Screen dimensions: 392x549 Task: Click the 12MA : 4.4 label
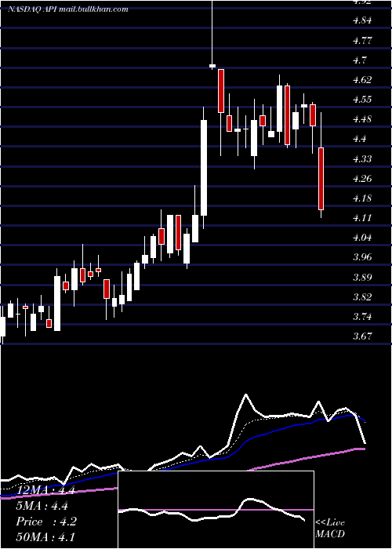tap(45, 490)
